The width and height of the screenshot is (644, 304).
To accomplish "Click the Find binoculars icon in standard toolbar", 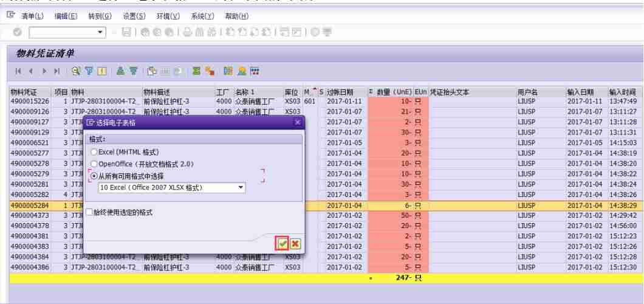I will coord(199,32).
